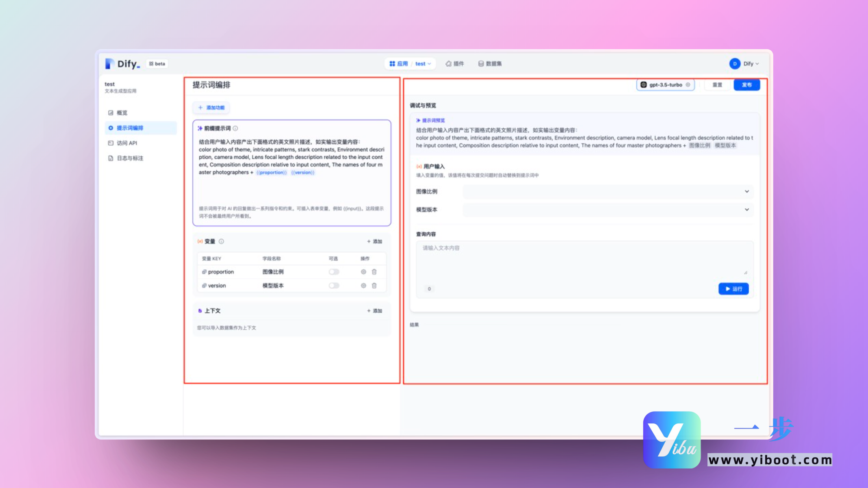Toggle optional switch for proportion

pyautogui.click(x=334, y=272)
